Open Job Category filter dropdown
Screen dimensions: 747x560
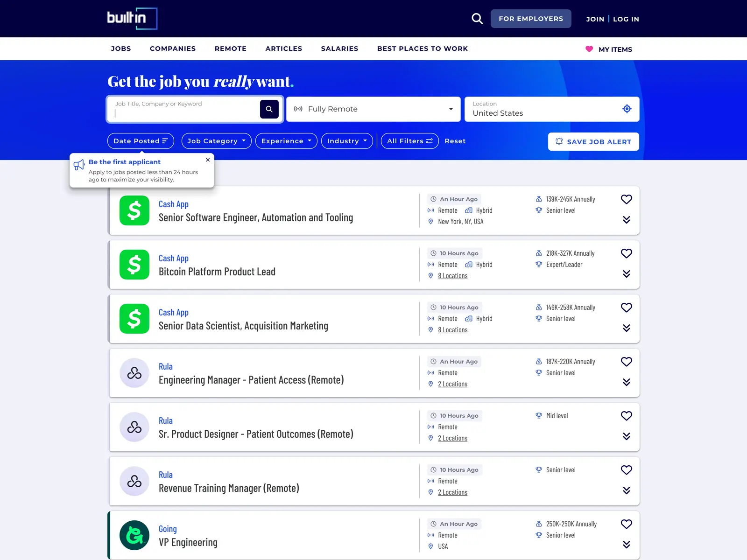click(216, 141)
